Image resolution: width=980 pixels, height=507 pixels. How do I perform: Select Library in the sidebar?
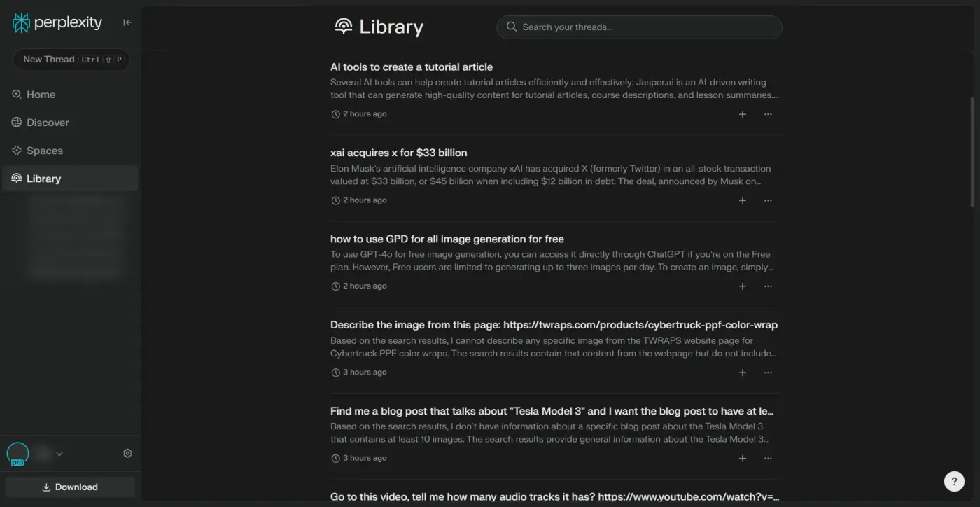pos(70,179)
